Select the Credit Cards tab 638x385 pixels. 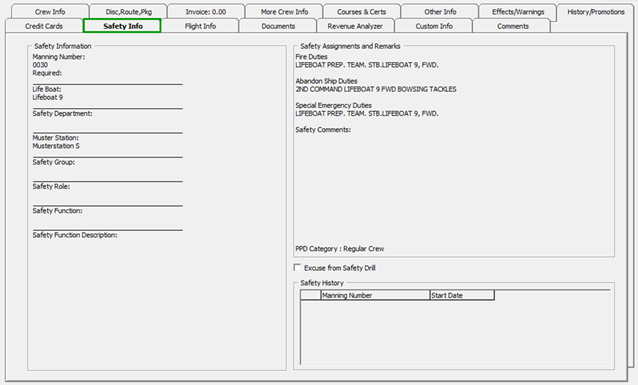(x=44, y=26)
